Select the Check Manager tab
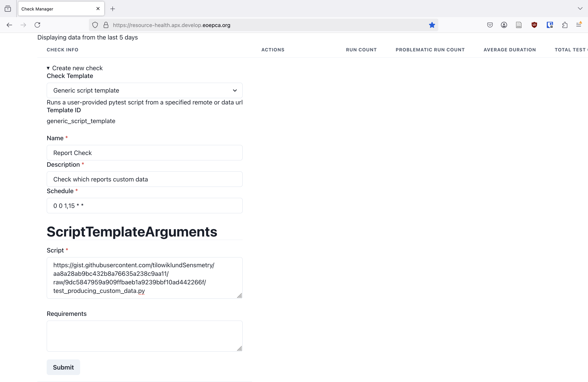588x382 pixels. tap(61, 9)
